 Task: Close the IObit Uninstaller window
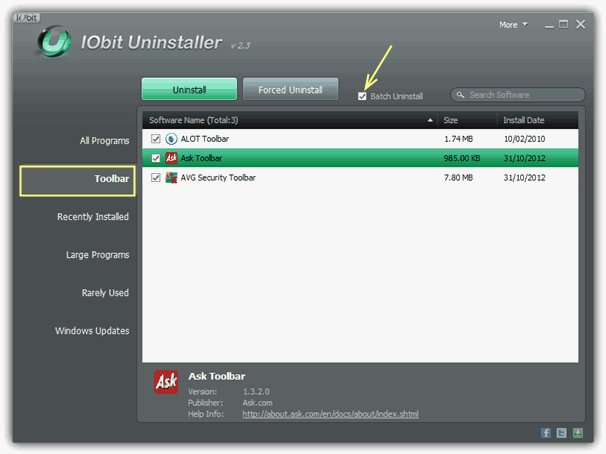click(x=580, y=25)
